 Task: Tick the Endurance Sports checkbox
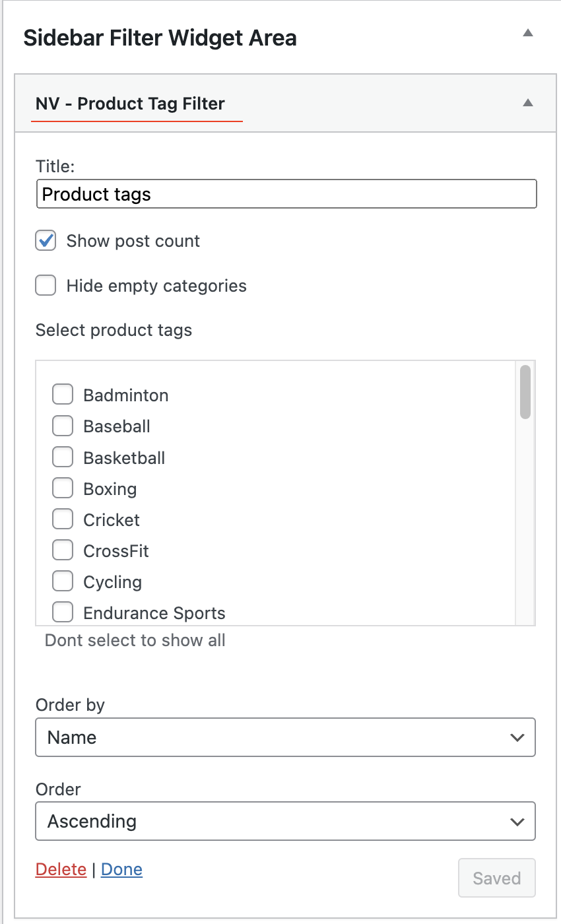tap(63, 612)
